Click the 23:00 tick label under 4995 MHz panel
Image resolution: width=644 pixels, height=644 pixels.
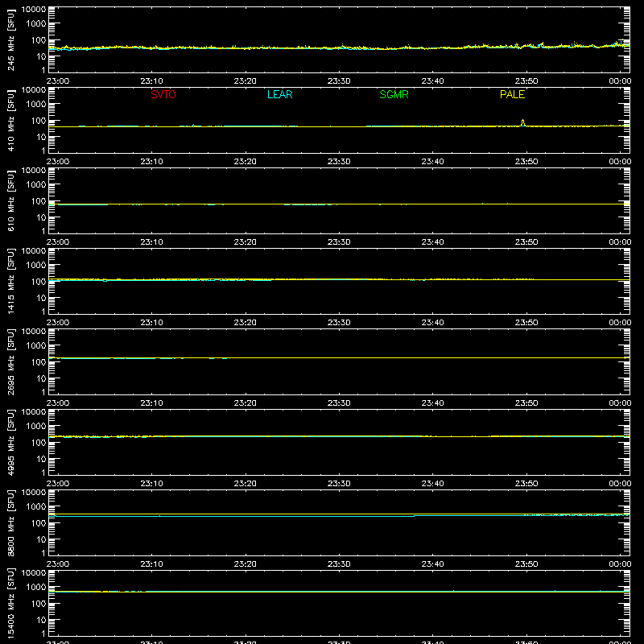pos(58,484)
